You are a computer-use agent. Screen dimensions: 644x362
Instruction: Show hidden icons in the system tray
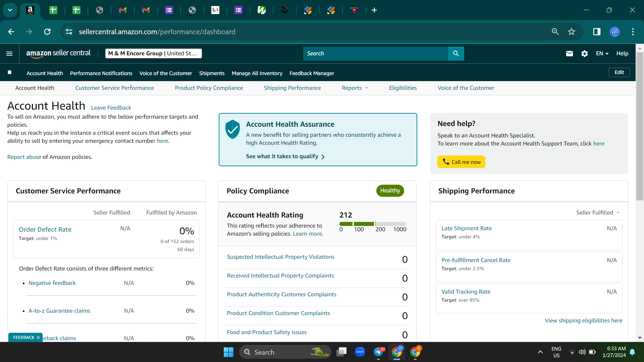(540, 352)
